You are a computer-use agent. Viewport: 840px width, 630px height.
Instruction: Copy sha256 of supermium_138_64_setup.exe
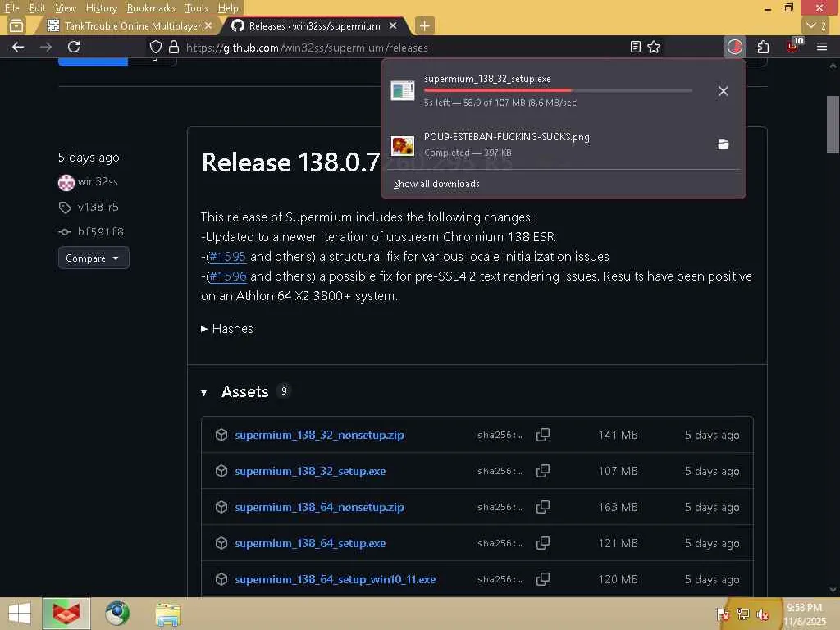click(543, 543)
